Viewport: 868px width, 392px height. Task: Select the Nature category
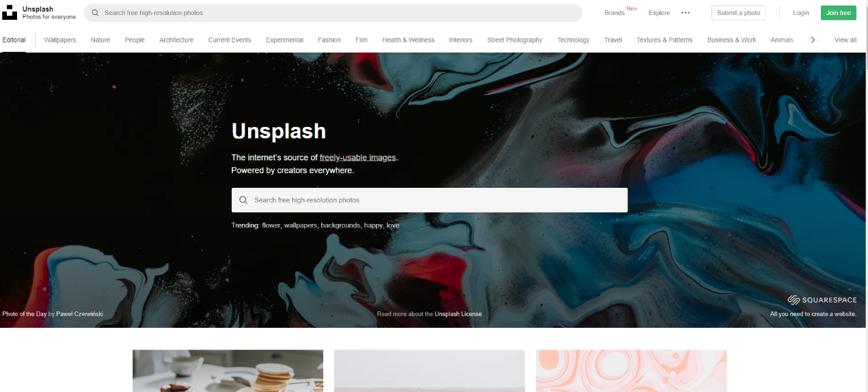click(100, 40)
